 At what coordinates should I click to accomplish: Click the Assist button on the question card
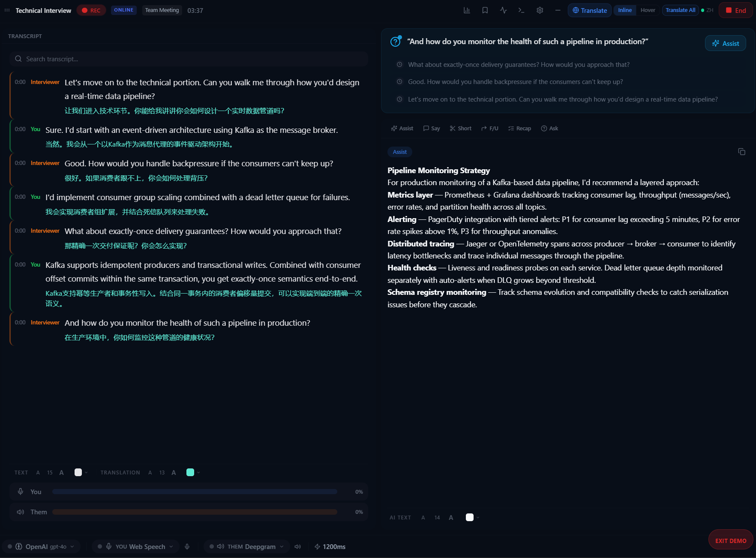pos(725,43)
